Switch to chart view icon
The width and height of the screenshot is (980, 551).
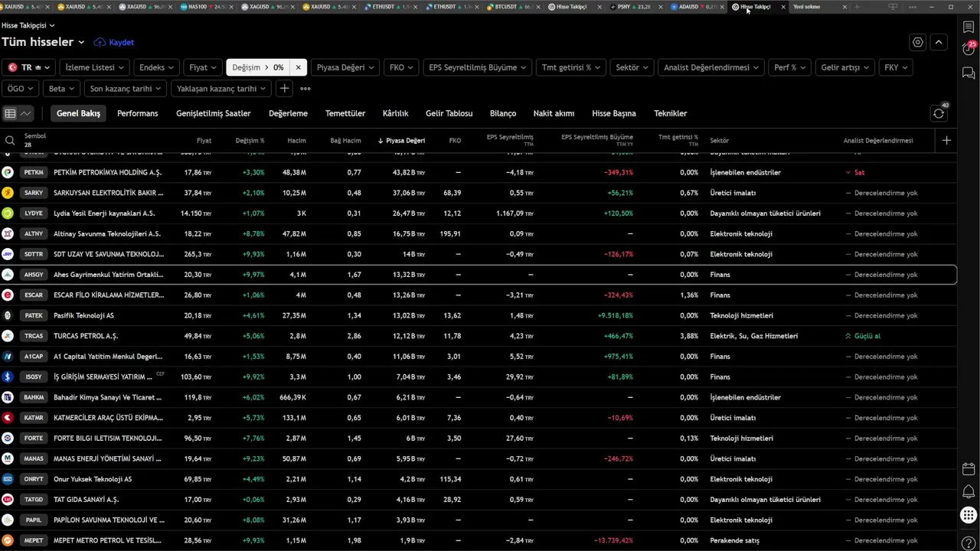coord(26,113)
